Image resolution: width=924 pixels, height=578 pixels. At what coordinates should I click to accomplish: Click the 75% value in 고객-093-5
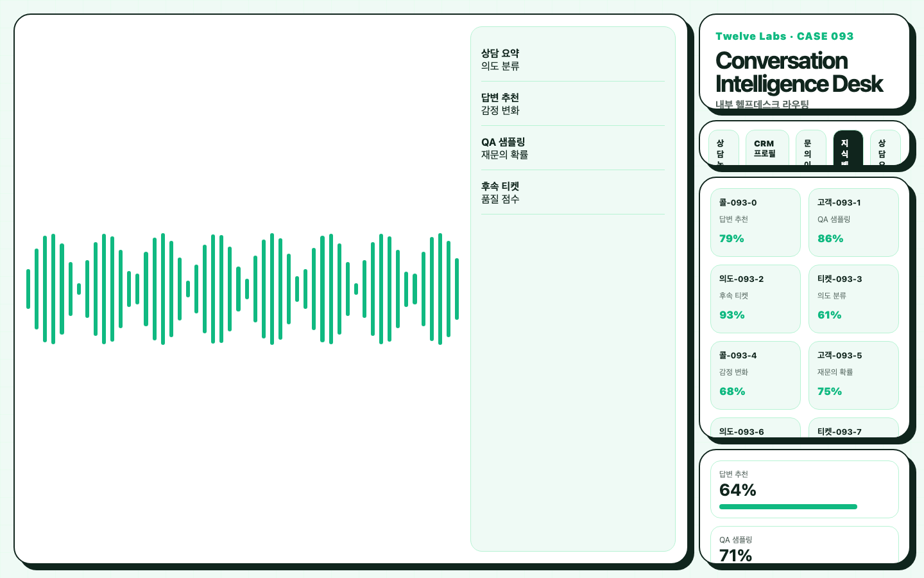coord(830,391)
